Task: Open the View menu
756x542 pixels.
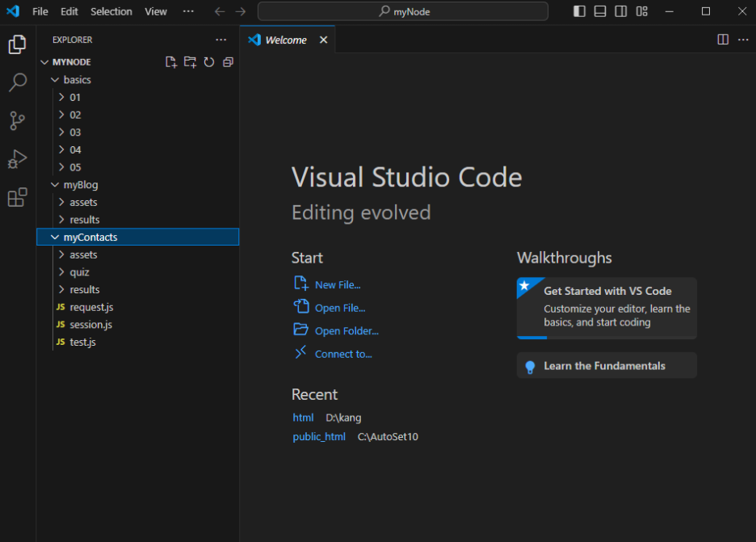Action: [156, 11]
